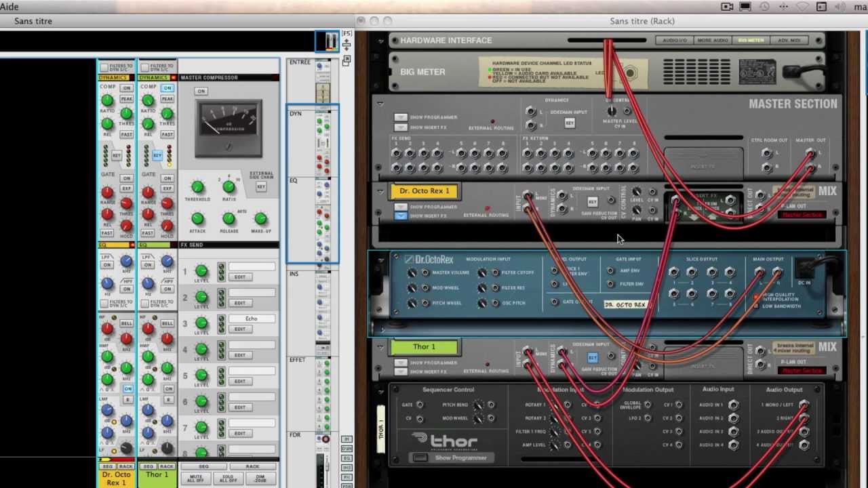Adjust the FX Send 1 LEVEL knob
This screenshot has width=868, height=488.
coord(201,271)
